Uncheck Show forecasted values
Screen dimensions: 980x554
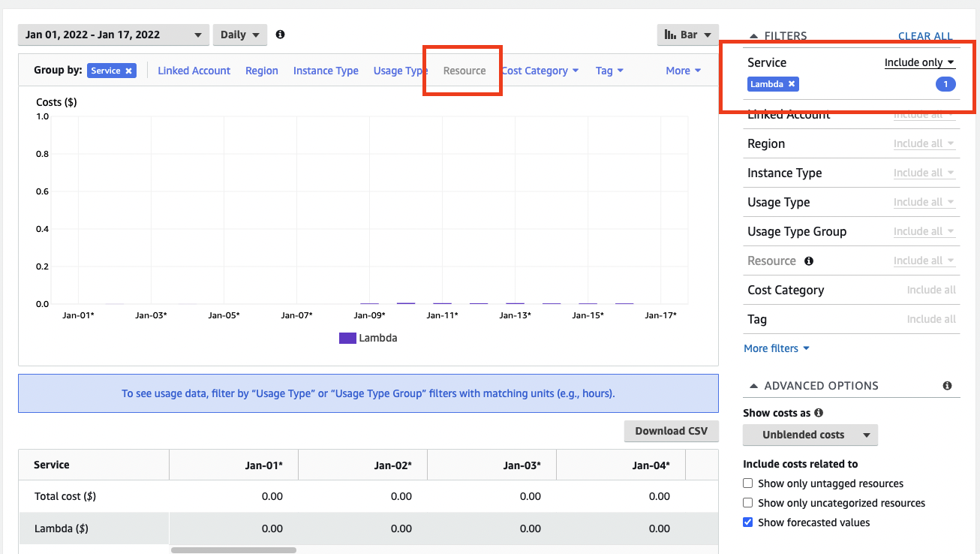pyautogui.click(x=747, y=522)
